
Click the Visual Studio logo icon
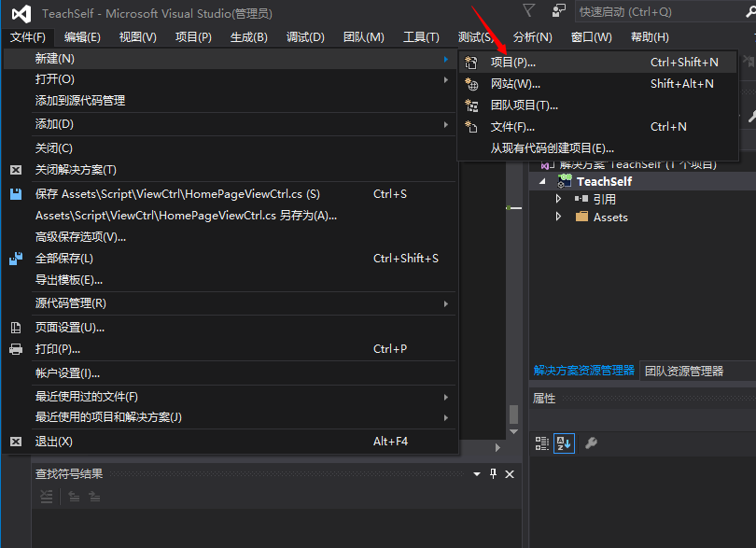tap(21, 14)
